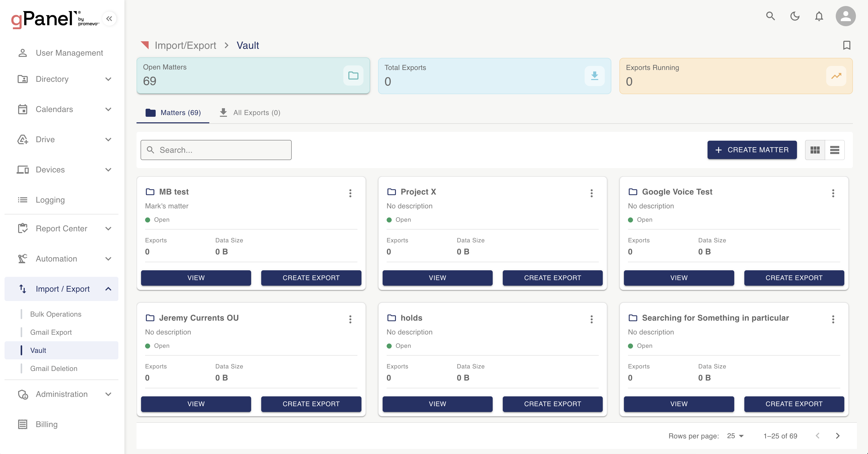View the MB test matter
This screenshot has width=868, height=454.
coord(196,278)
